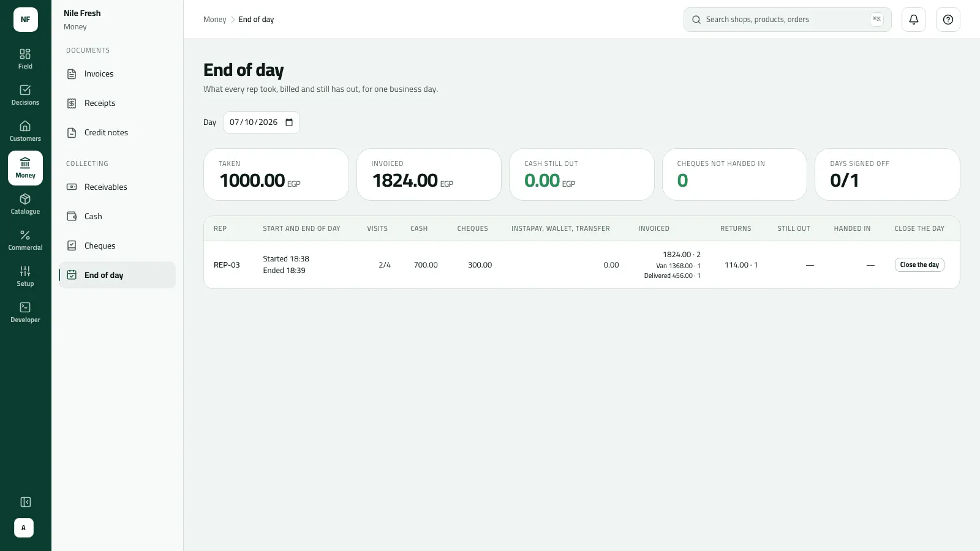Open calendar picker in Day field

(x=289, y=122)
